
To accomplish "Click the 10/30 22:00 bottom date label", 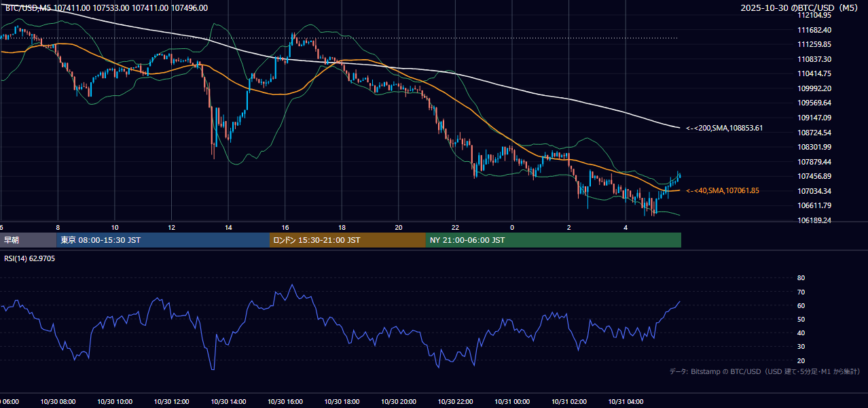I will point(455,402).
